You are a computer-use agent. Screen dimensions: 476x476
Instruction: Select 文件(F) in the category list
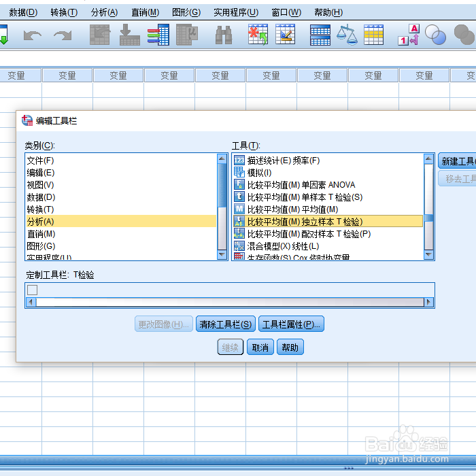(x=122, y=160)
